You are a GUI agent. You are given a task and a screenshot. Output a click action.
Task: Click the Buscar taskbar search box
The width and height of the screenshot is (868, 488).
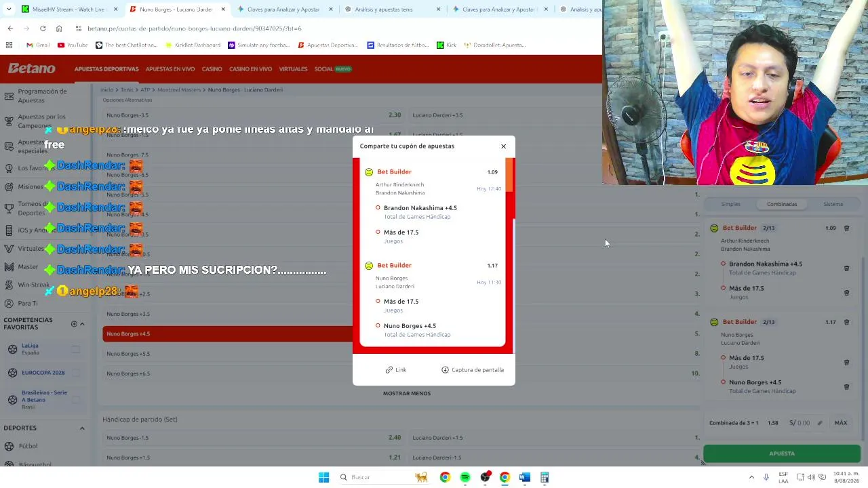pos(384,477)
